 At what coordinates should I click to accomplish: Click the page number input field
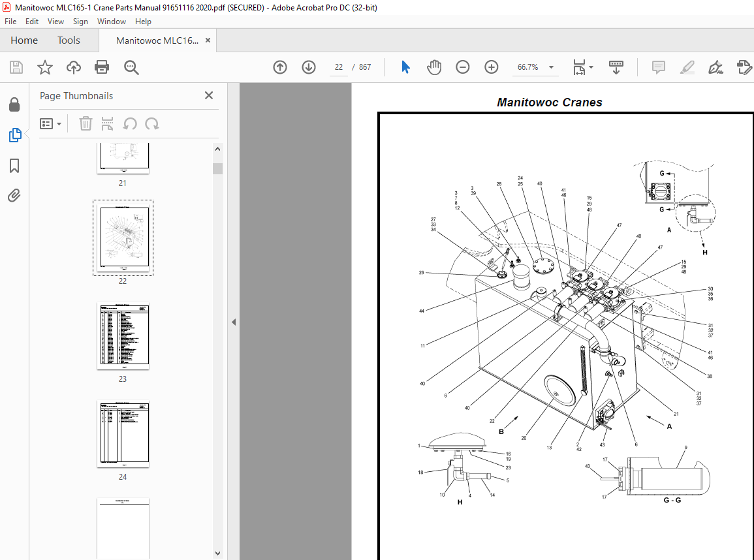click(x=339, y=67)
